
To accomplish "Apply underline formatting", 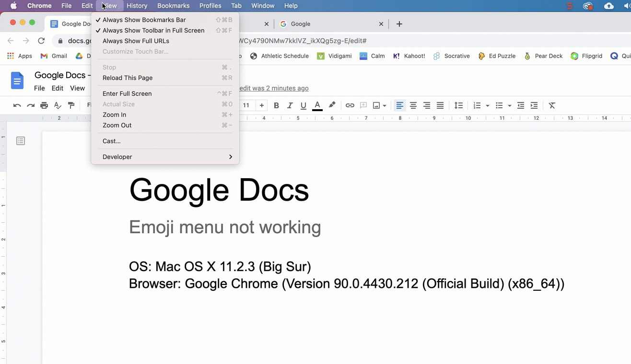I will [x=303, y=105].
